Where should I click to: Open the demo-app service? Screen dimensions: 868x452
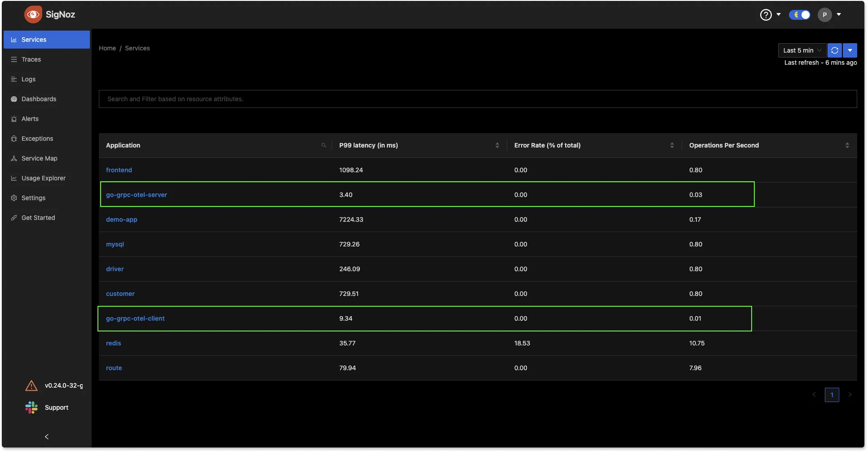coord(122,219)
